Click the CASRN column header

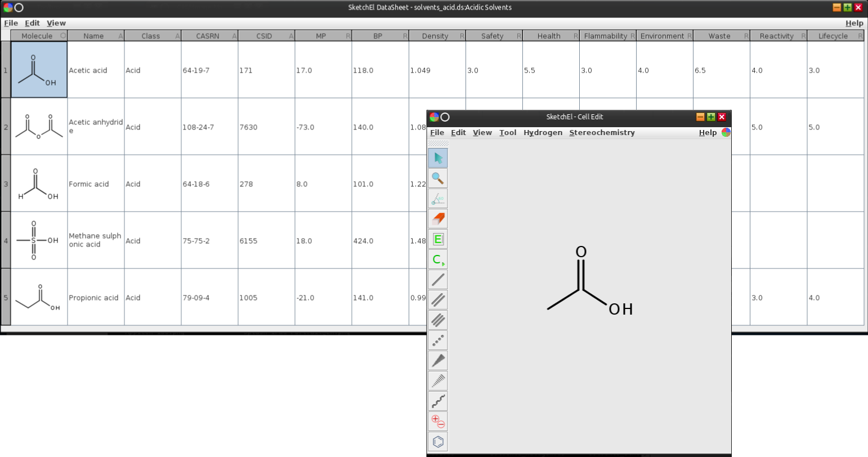pos(209,36)
